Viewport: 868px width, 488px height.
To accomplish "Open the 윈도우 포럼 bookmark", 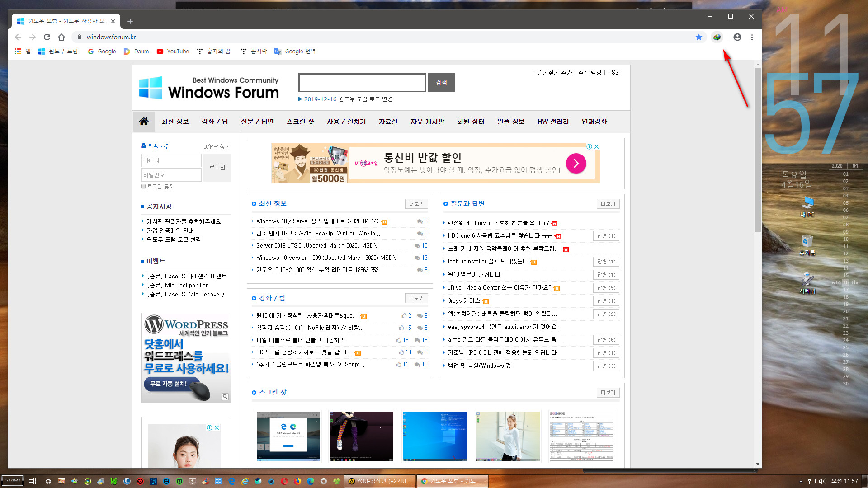I will point(58,52).
